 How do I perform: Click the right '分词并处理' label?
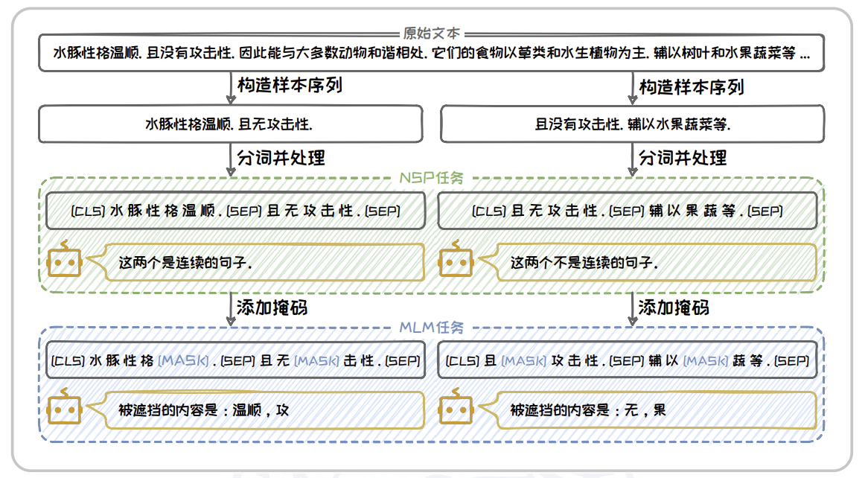[x=683, y=158]
